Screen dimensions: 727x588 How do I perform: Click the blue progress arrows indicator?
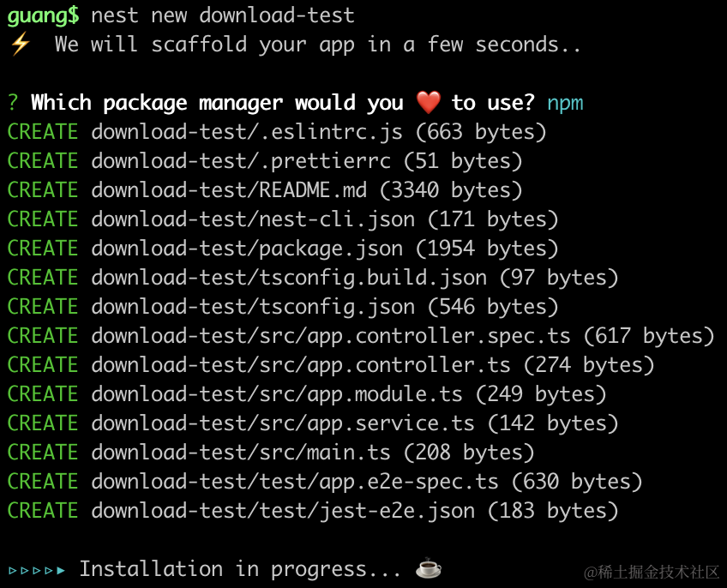[x=37, y=569]
